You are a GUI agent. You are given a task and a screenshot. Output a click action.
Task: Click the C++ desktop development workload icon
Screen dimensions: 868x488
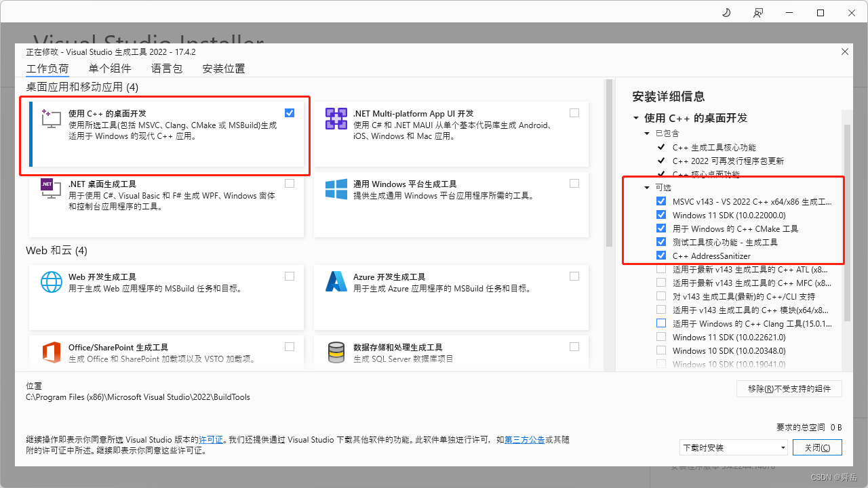click(52, 118)
